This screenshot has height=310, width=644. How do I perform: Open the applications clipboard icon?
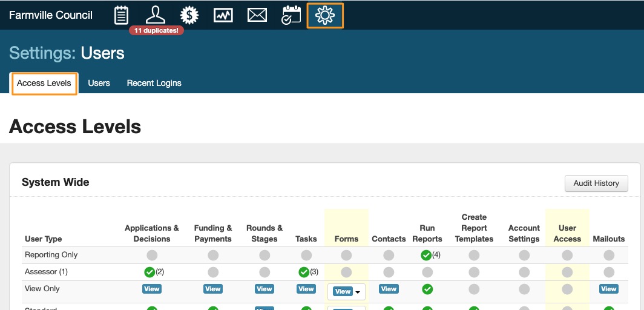coord(122,15)
